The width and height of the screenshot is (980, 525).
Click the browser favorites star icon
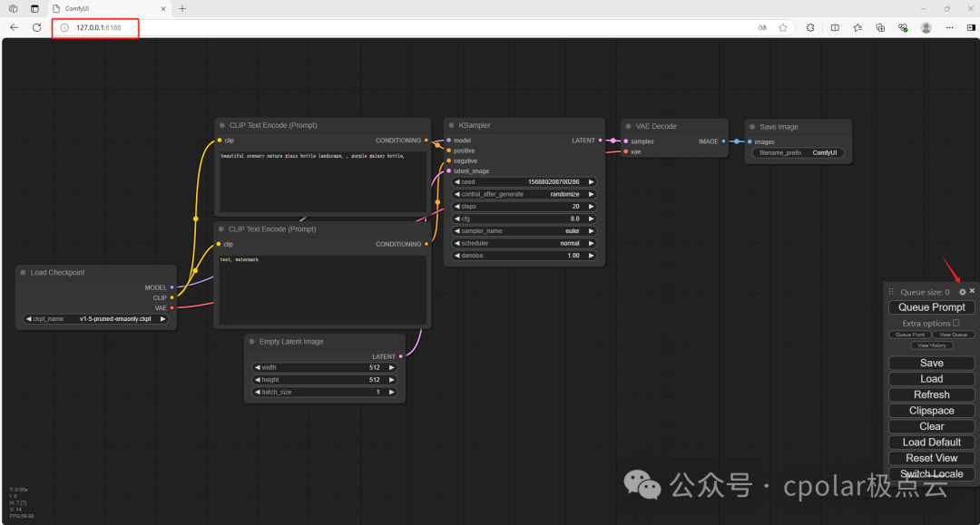click(782, 27)
